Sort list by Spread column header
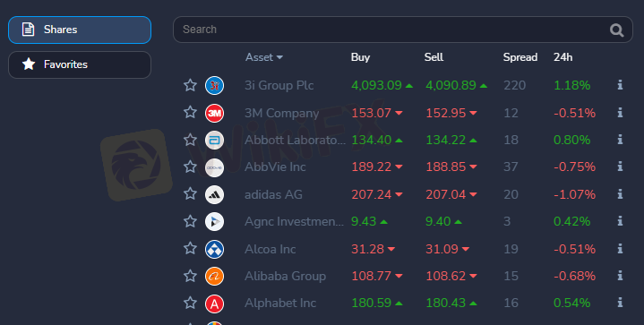The width and height of the screenshot is (644, 325). click(520, 57)
